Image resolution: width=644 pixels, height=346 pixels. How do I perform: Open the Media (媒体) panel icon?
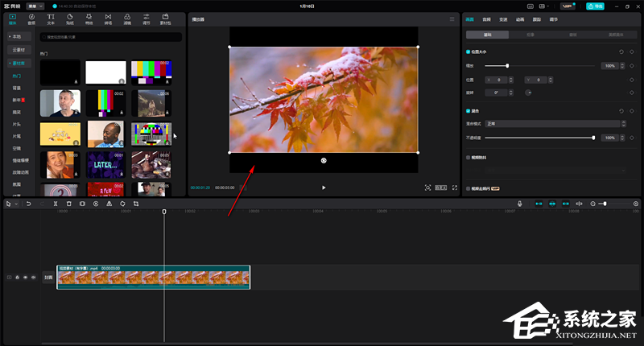click(12, 19)
